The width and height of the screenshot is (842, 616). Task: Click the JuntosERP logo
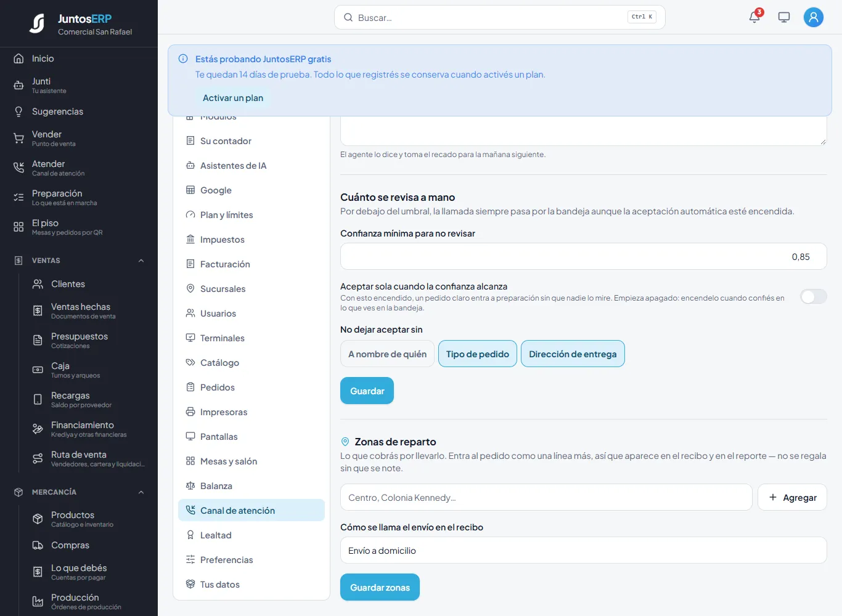37,23
